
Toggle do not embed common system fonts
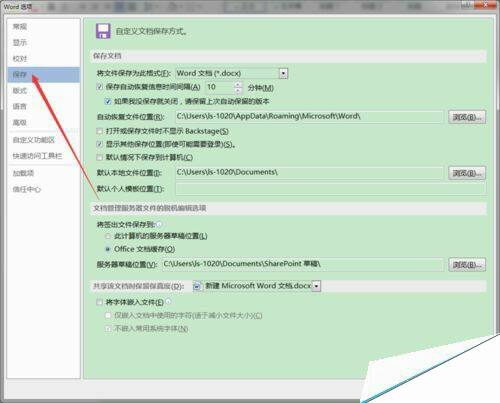click(108, 329)
